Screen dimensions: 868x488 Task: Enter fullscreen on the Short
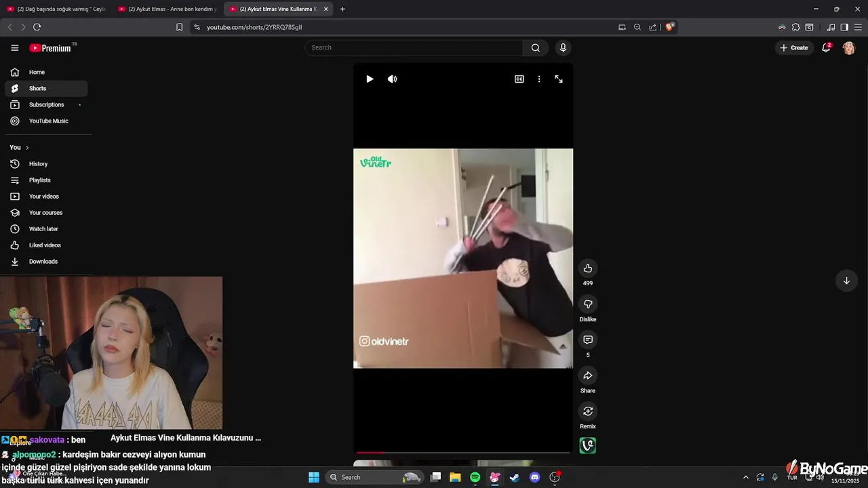(x=559, y=79)
